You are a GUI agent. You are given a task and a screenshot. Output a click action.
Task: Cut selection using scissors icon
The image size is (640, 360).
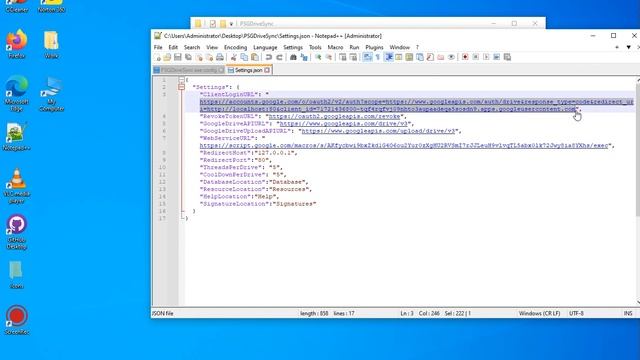click(233, 57)
